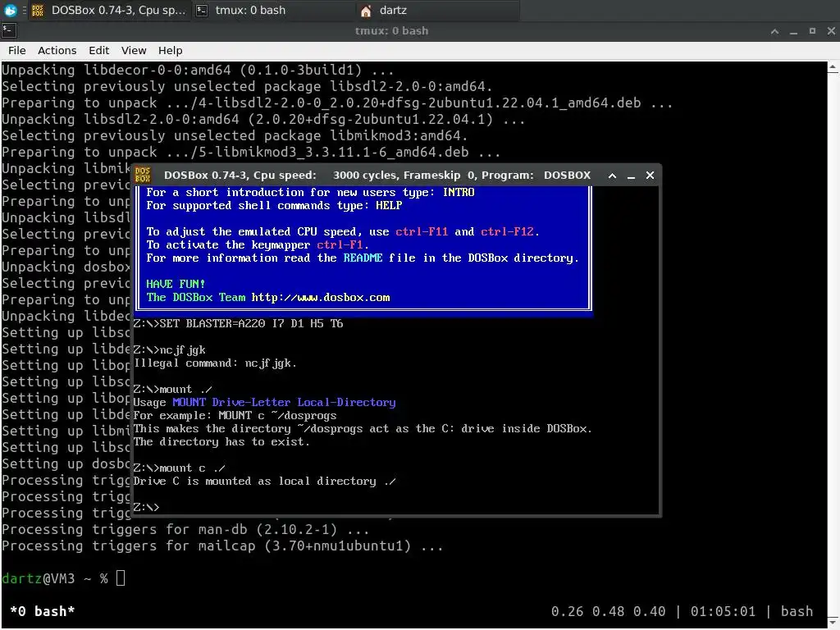Click the application launcher icon in the taskbar

tap(10, 10)
